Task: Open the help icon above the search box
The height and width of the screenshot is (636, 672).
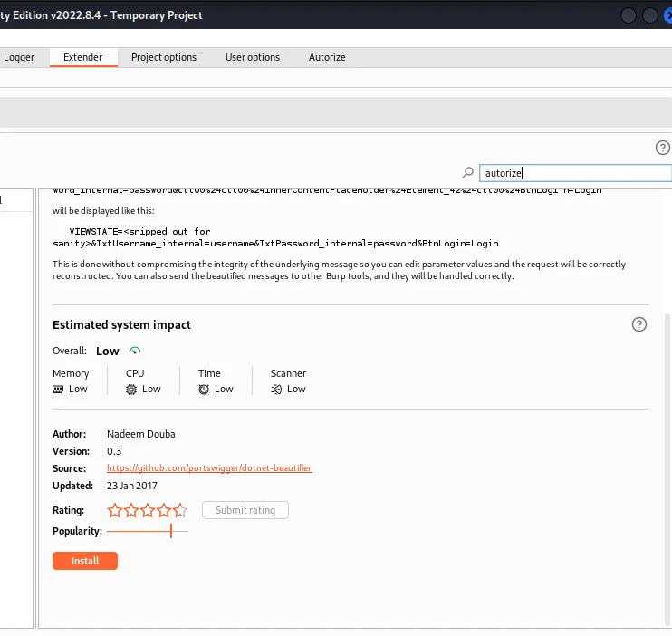Action: pos(662,149)
